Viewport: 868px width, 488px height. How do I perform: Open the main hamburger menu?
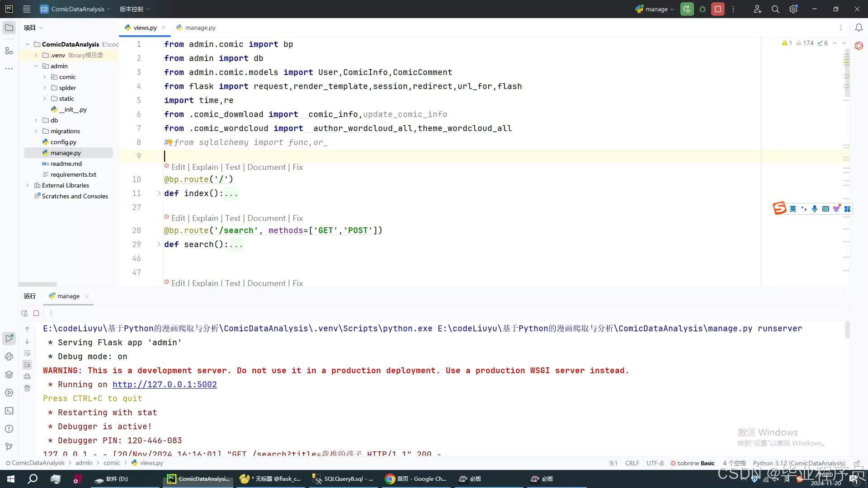(x=27, y=9)
